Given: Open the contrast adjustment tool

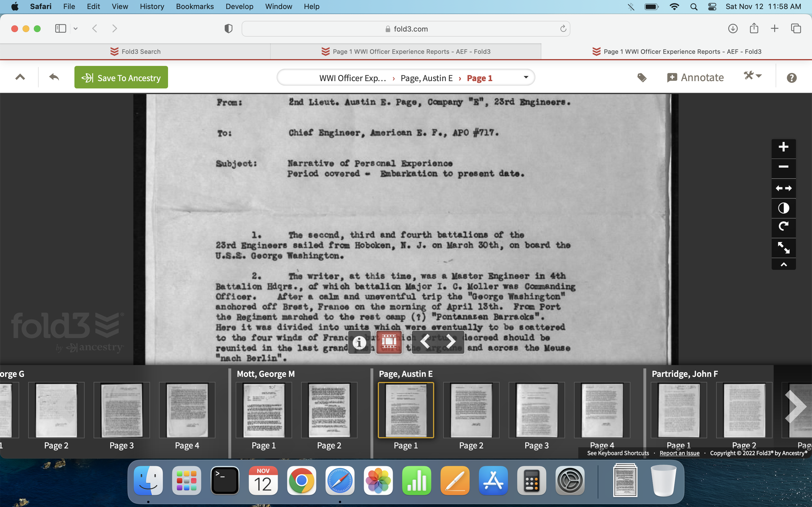Looking at the screenshot, I should tap(783, 208).
